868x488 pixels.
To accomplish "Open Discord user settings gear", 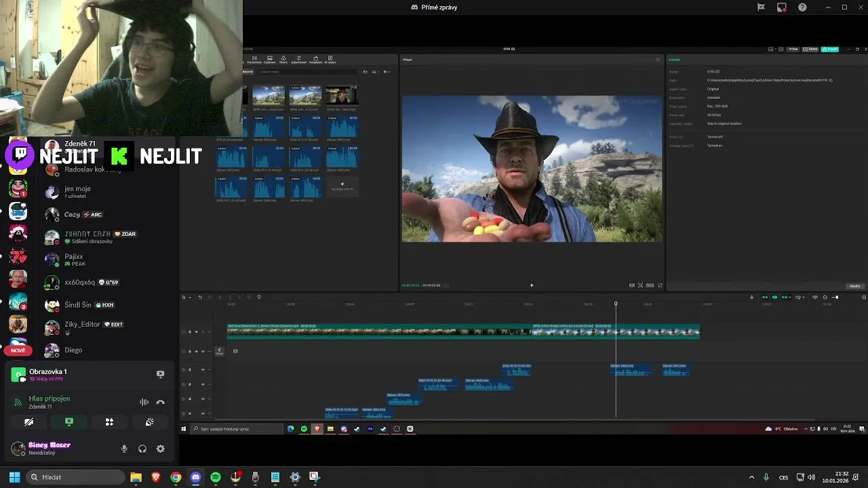I will (x=161, y=449).
